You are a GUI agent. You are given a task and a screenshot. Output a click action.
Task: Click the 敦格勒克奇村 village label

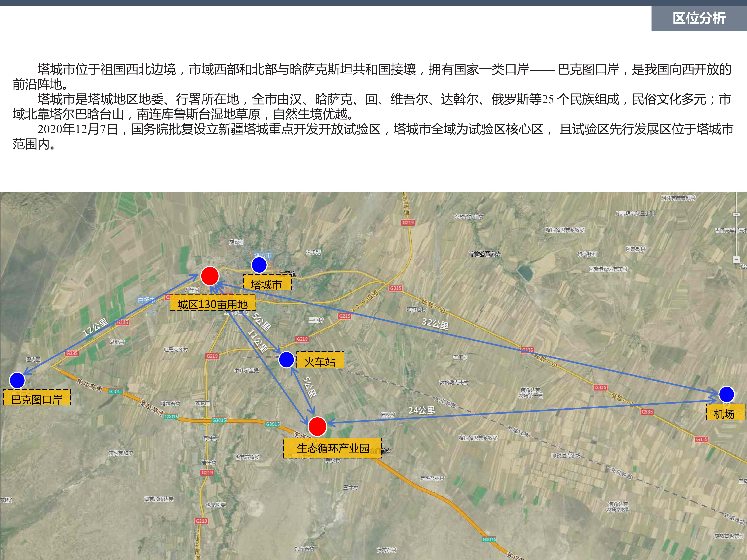[454, 382]
